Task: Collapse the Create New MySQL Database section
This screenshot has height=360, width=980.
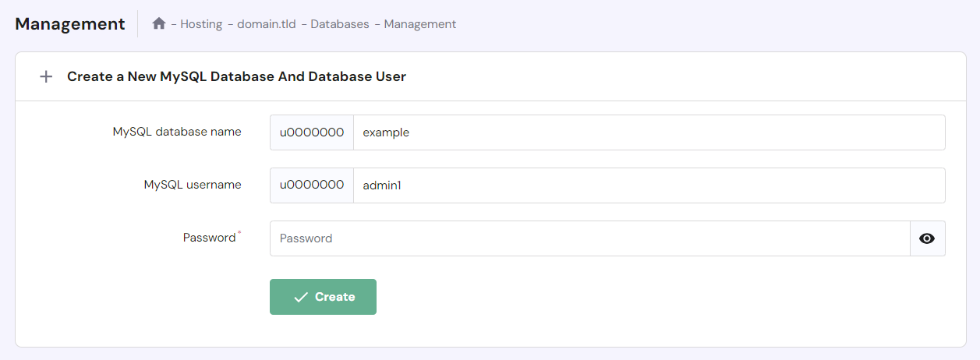Action: 46,76
